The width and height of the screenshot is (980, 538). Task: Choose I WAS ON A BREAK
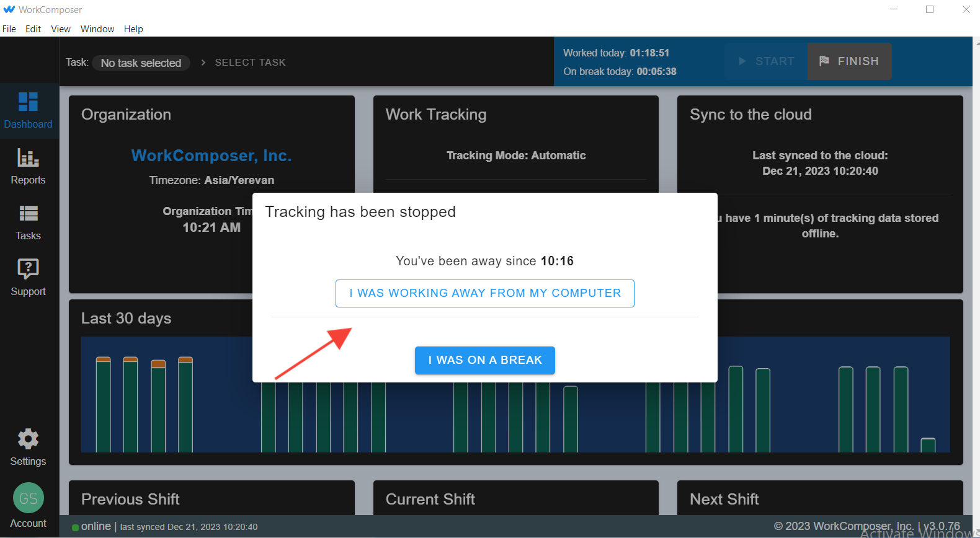484,360
